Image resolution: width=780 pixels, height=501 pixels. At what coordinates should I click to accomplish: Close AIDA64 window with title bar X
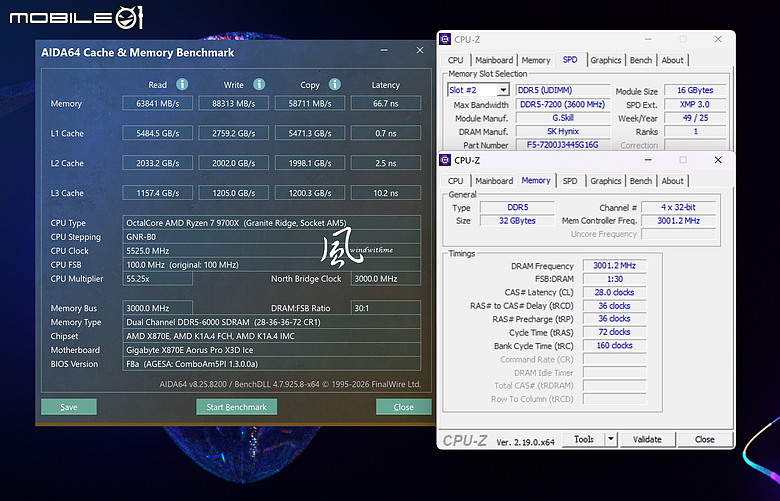coord(420,50)
